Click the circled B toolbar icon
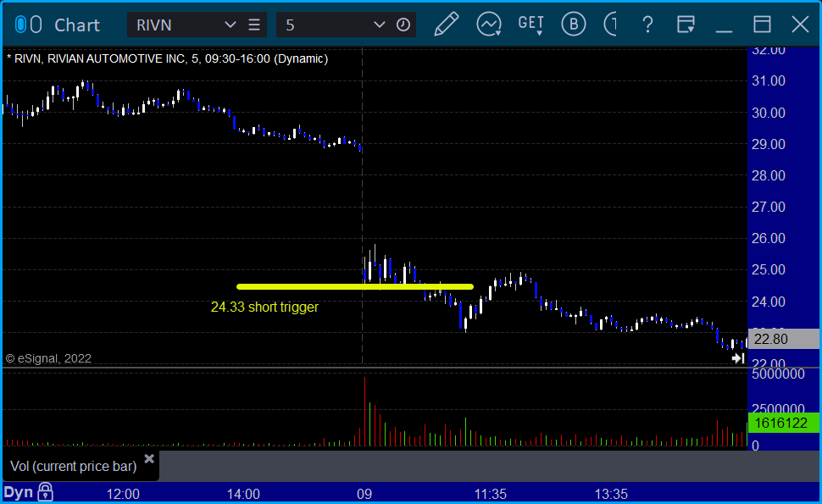Screen dimensions: 822x504 coord(574,25)
